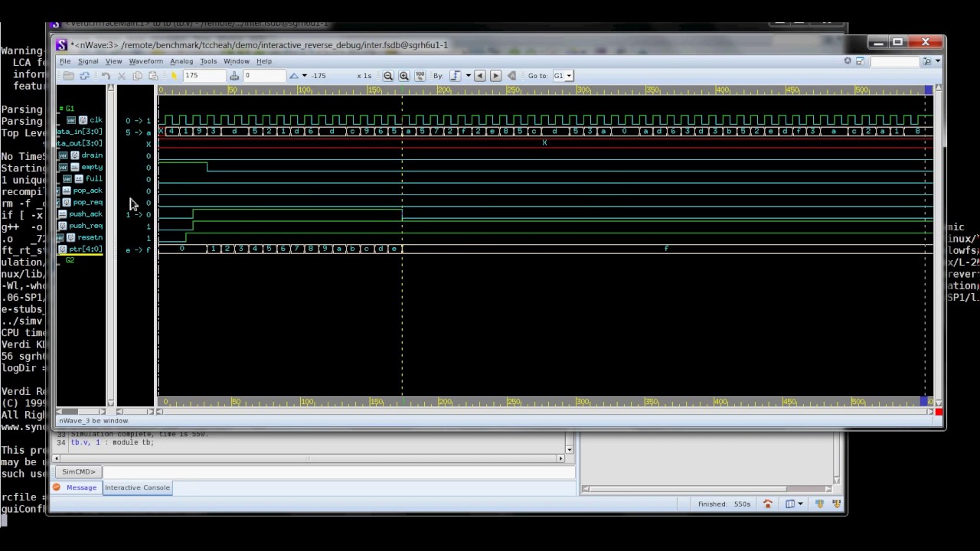
Task: Open the layout dropdown in Verdi status bar
Action: click(x=800, y=504)
